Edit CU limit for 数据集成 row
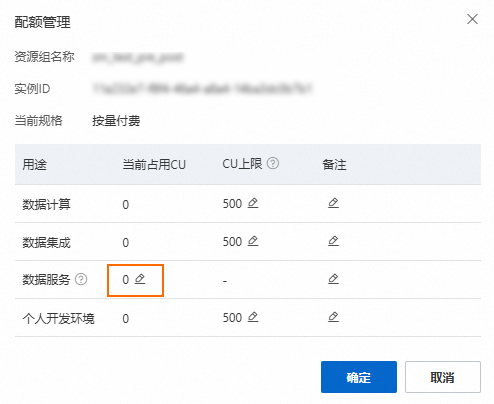Viewport: 494px width, 404px height. coord(253,241)
